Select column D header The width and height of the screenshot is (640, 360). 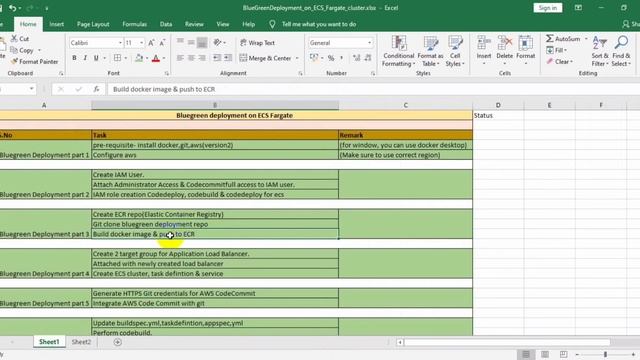[498, 105]
